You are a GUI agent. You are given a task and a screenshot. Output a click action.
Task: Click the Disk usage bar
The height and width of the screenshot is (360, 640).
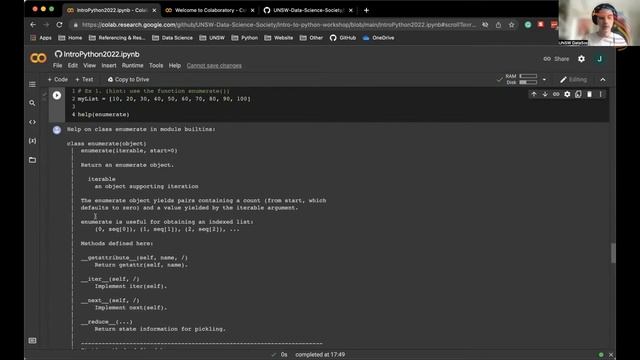tap(528, 82)
